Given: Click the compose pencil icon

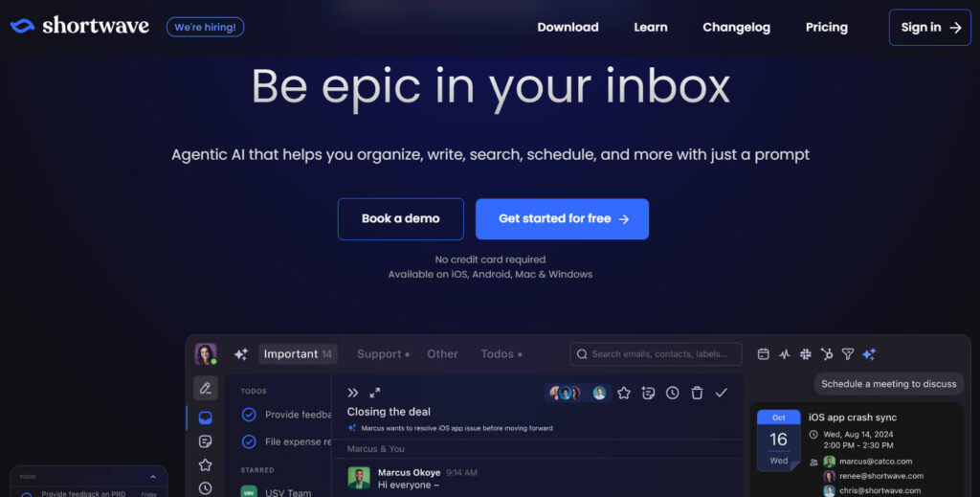Looking at the screenshot, I should [x=205, y=388].
